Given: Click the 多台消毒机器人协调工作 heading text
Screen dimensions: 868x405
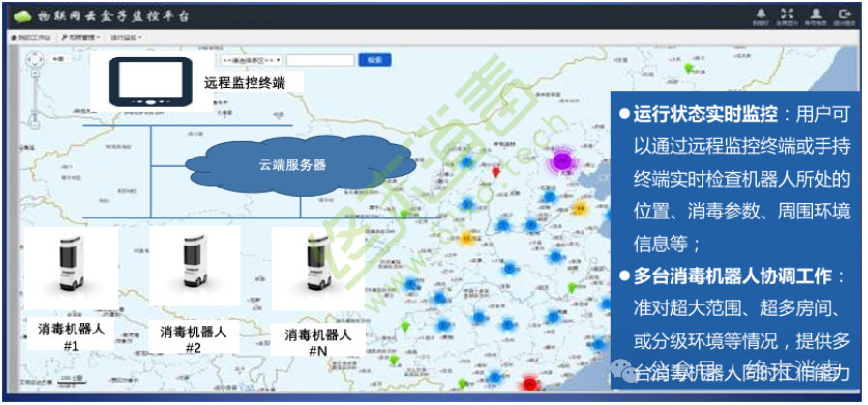Looking at the screenshot, I should coord(733,275).
